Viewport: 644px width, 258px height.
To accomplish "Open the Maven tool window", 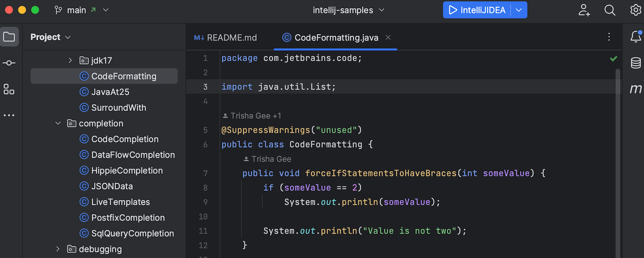I will point(635,89).
